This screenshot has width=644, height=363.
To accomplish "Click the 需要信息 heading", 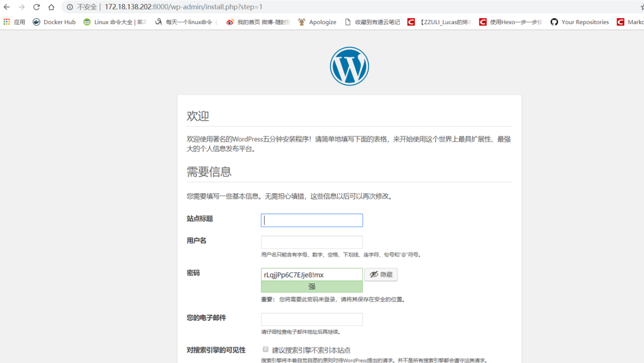I will (209, 172).
